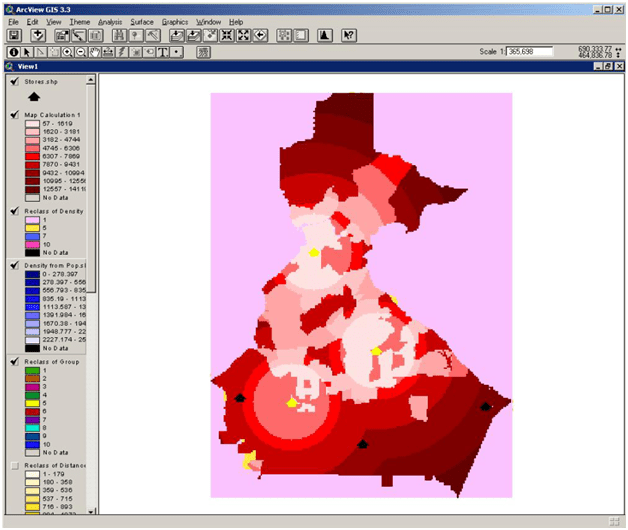The height and width of the screenshot is (530, 628).
Task: Open the Surface menu
Action: (x=142, y=21)
